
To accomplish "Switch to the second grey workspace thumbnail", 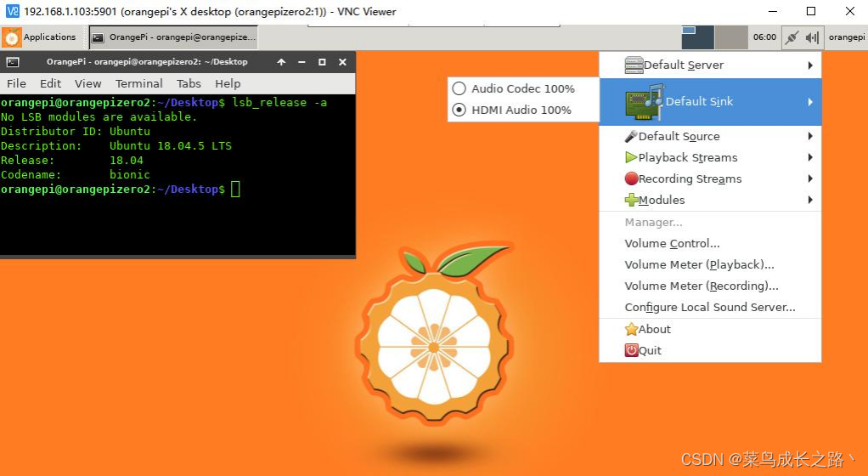I will click(731, 37).
